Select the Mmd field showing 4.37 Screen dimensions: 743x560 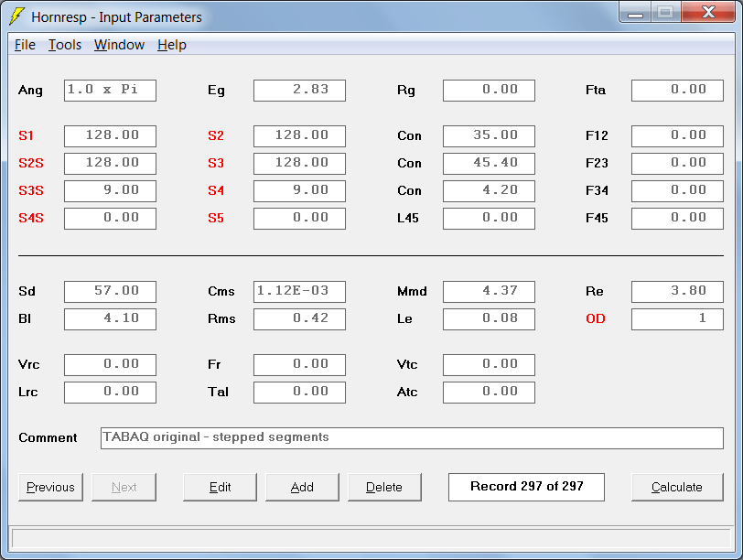(489, 292)
